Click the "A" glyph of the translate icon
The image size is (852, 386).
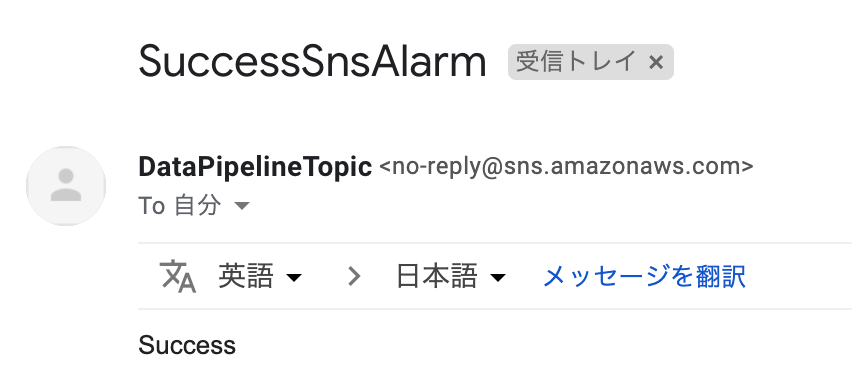click(x=187, y=283)
